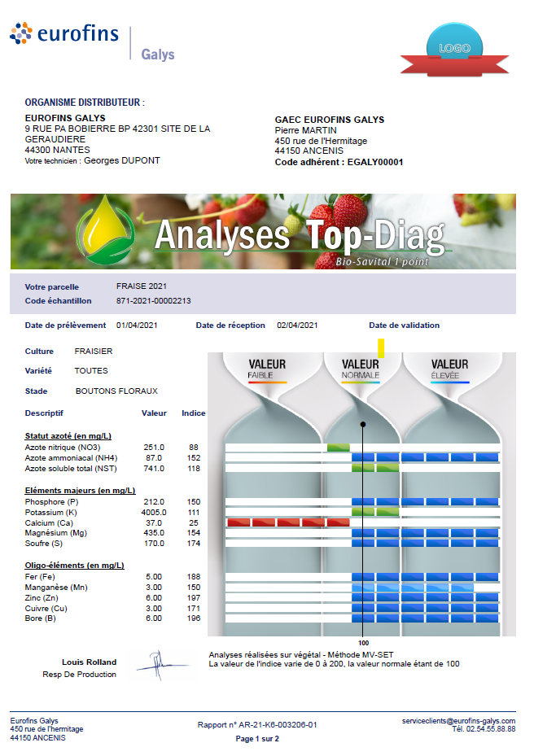534x756 pixels.
Task: Click the Fer (Fe) row label
Action: (40, 577)
